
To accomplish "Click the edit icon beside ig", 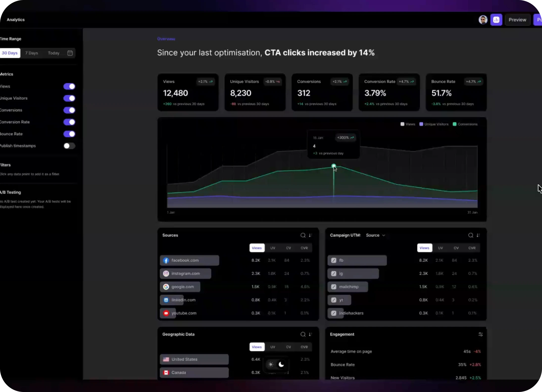I will coord(334,273).
